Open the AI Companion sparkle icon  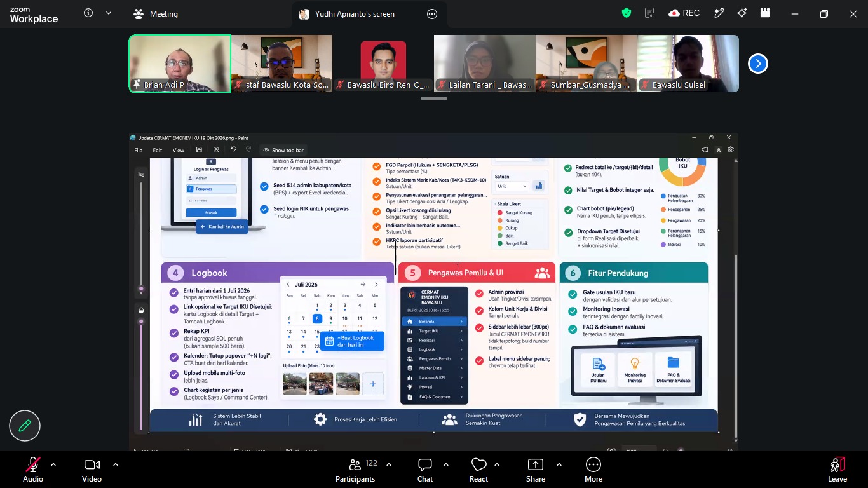click(x=742, y=13)
